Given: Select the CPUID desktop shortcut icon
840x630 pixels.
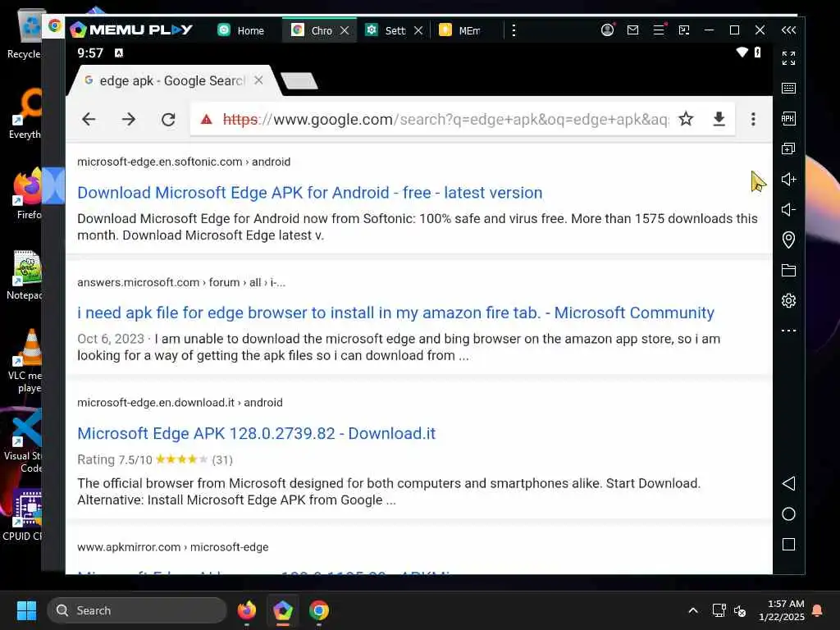Looking at the screenshot, I should click(x=24, y=515).
